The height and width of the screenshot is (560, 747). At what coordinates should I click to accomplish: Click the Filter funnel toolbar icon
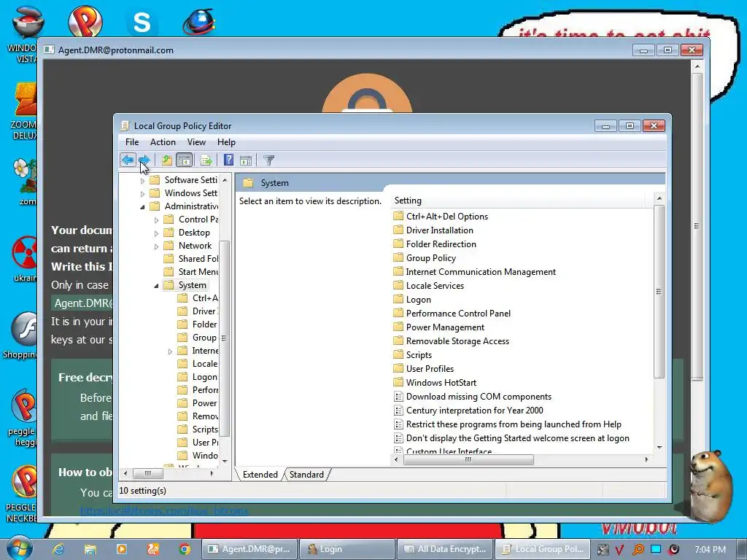point(268,160)
